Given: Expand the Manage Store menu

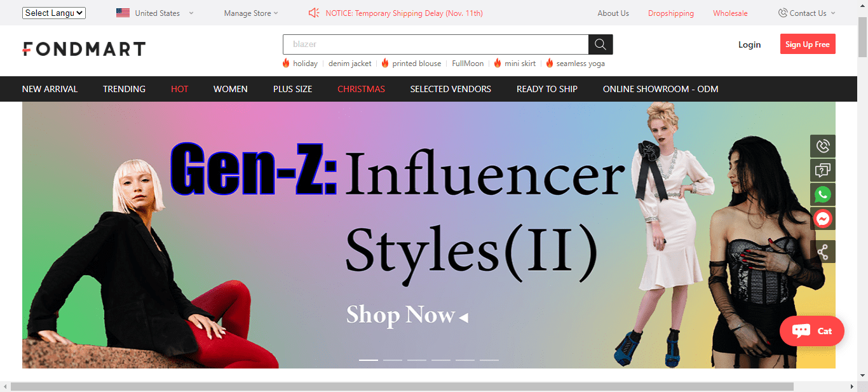Looking at the screenshot, I should pos(251,13).
